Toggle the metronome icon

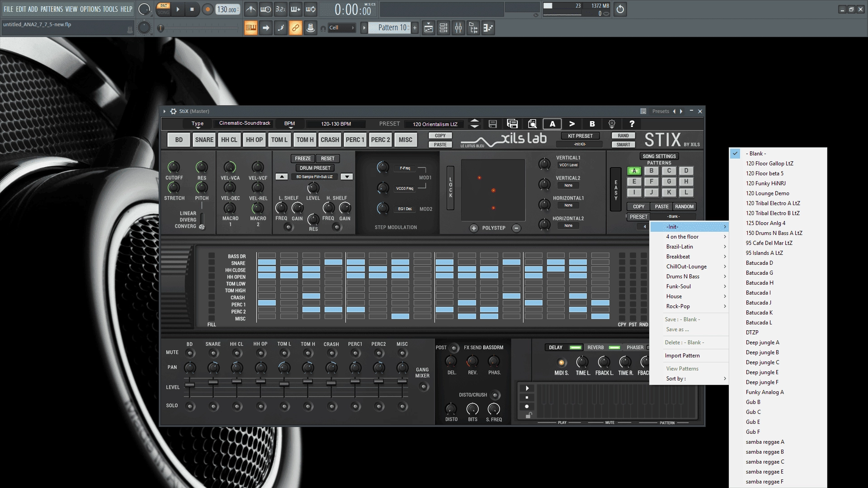pos(250,9)
